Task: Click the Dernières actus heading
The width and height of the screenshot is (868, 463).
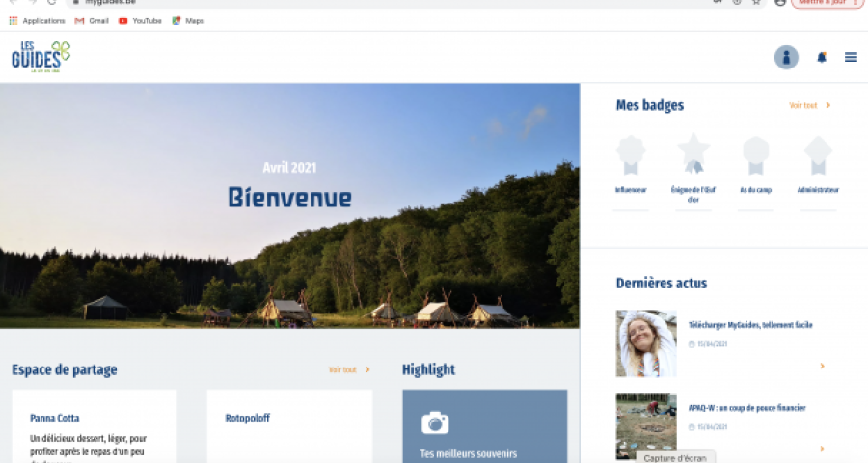Action: click(x=662, y=284)
